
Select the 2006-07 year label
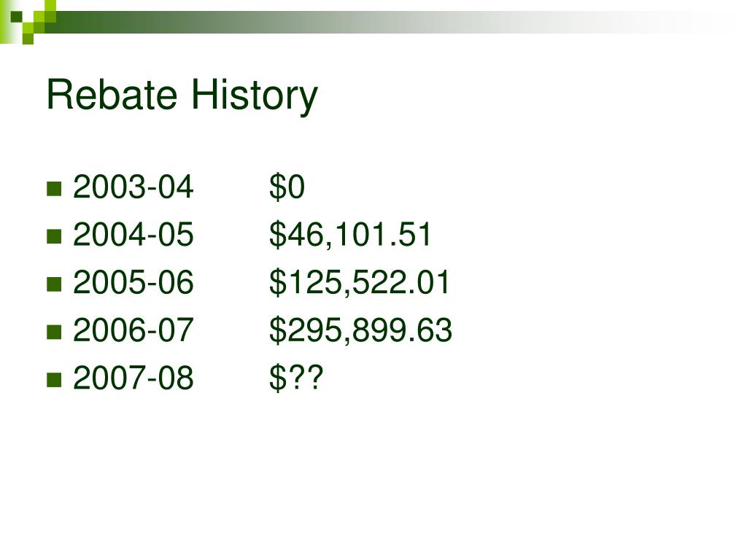133,330
